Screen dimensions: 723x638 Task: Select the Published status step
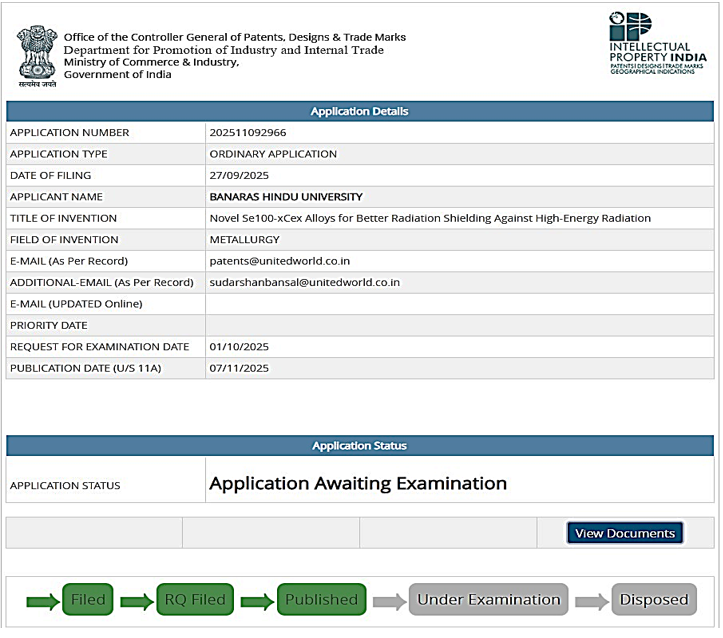[x=321, y=600]
